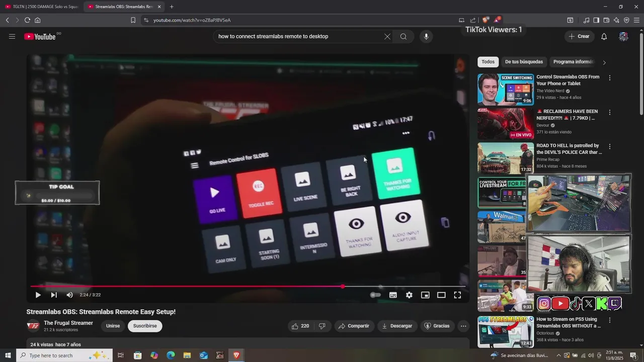Click the Descargar button
The height and width of the screenshot is (362, 644).
(x=397, y=326)
